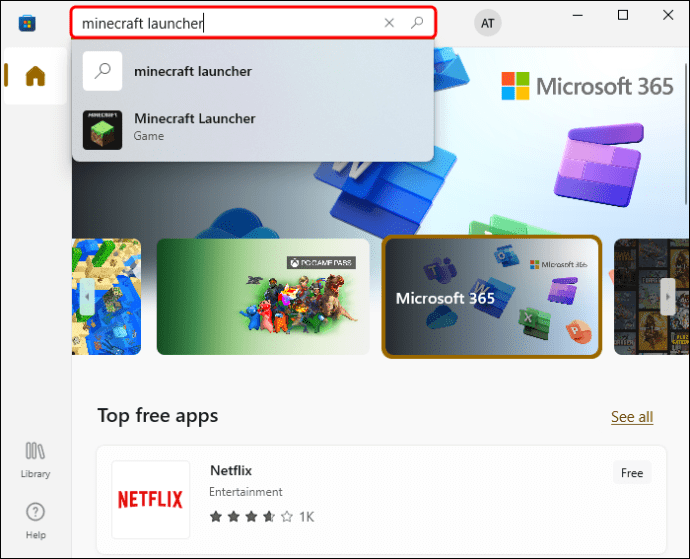Select the Minecraft Launcher Game result
This screenshot has width=690, height=559.
coord(253,130)
